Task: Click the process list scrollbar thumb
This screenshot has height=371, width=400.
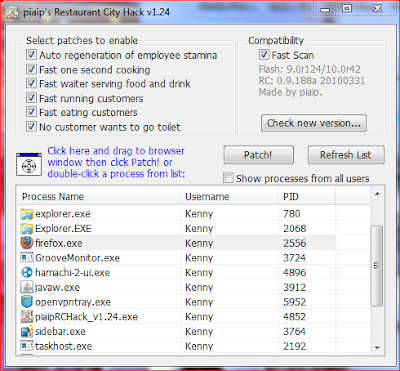Action: [377, 266]
